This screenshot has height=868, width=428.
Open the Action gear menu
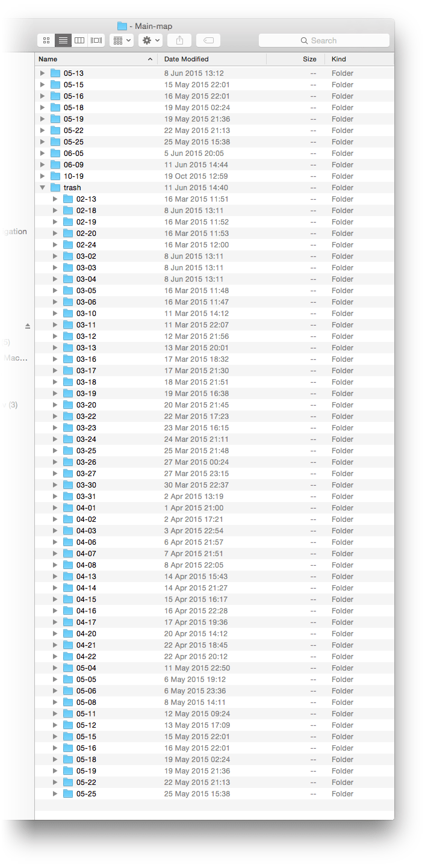tap(150, 40)
